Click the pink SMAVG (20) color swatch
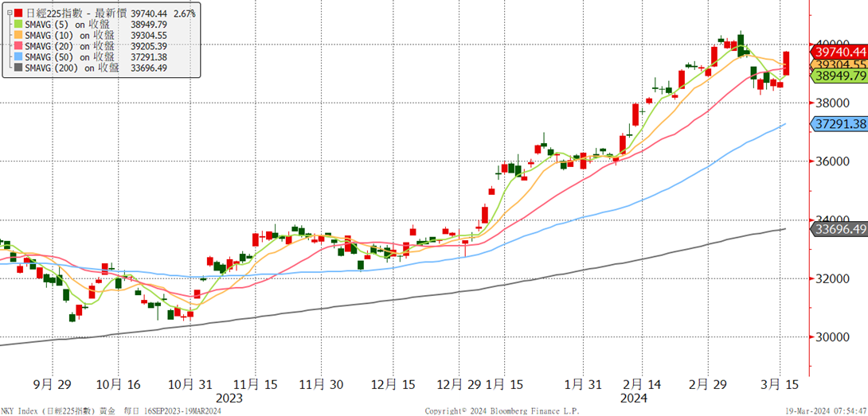This screenshot has width=868, height=416. pos(19,45)
